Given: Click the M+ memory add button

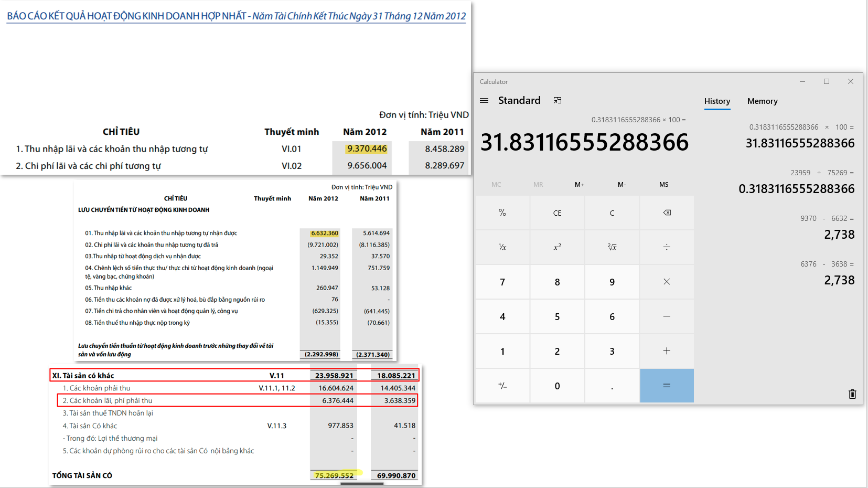Looking at the screenshot, I should click(x=580, y=185).
